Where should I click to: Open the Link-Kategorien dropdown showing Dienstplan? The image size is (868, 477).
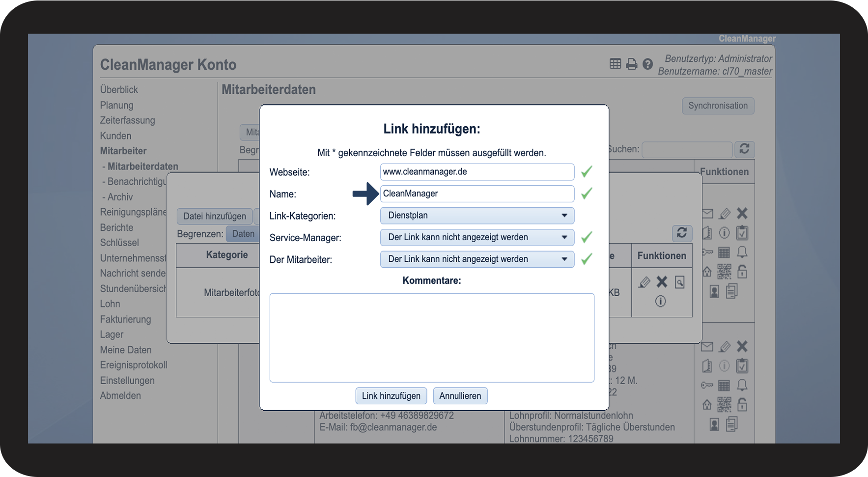point(476,216)
